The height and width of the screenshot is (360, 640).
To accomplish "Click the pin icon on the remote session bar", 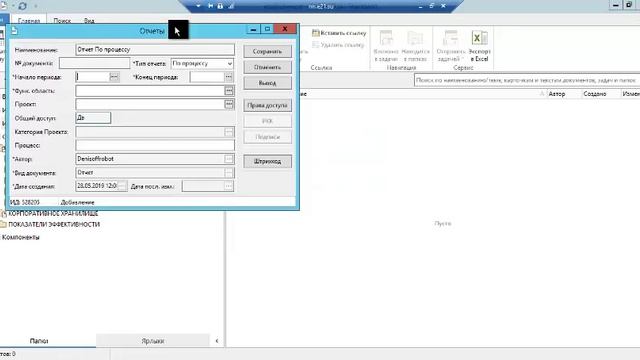I will 210,6.
